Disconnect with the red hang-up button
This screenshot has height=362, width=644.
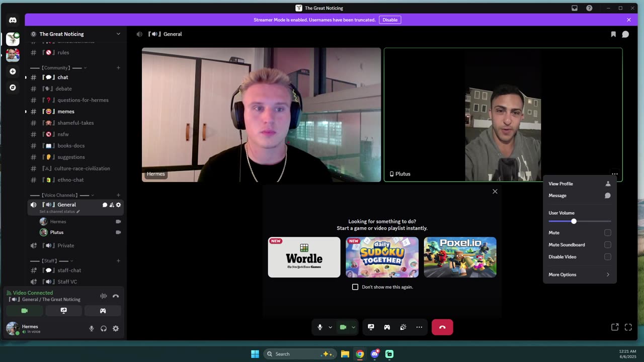tap(442, 327)
